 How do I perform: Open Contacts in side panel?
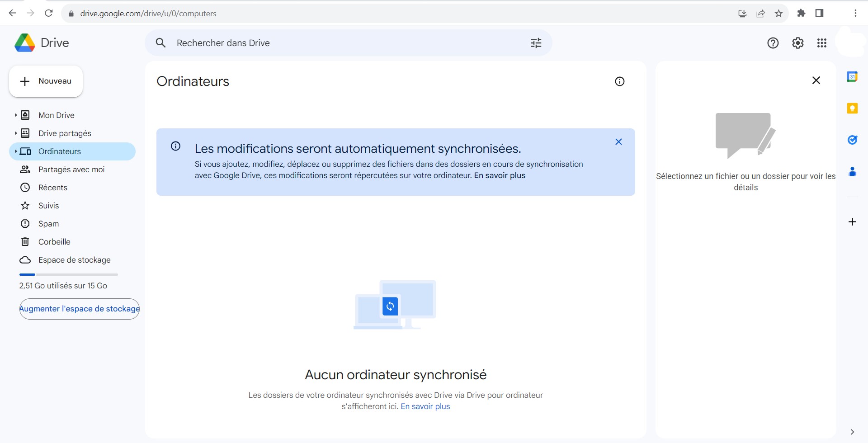tap(852, 172)
